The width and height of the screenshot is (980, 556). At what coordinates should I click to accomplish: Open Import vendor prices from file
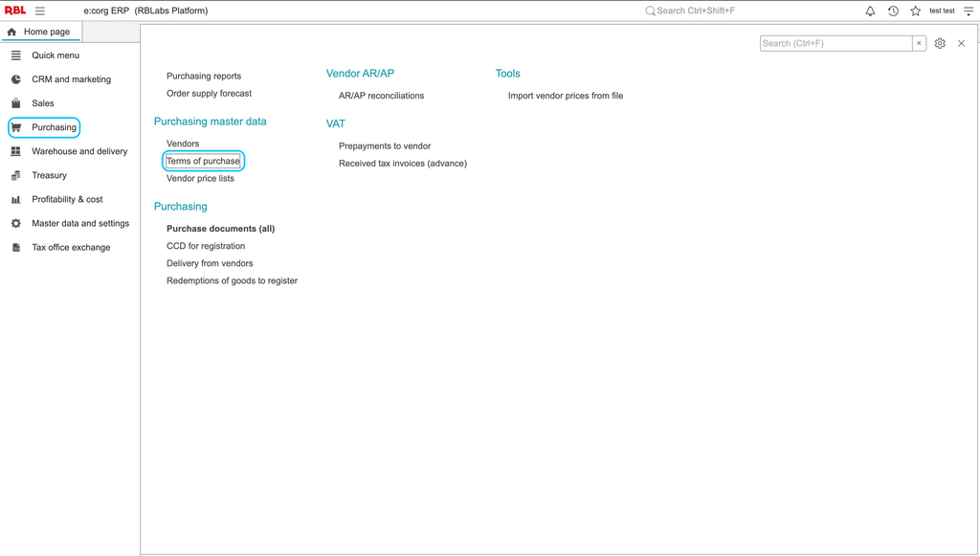pos(566,96)
